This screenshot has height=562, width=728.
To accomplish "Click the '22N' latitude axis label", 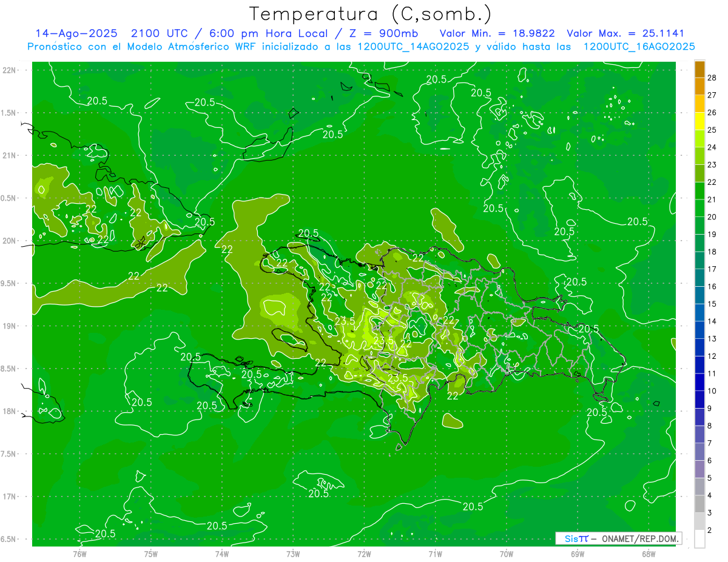I will coord(9,70).
